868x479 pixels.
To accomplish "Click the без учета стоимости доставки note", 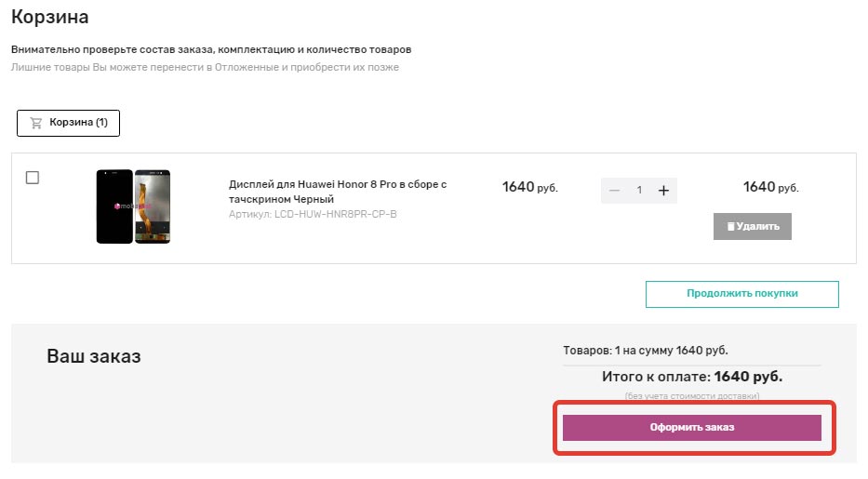I will [x=692, y=397].
